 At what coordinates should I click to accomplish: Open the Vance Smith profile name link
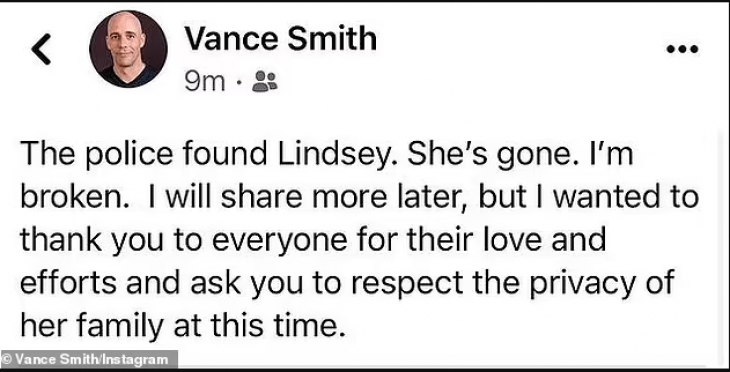(x=280, y=39)
